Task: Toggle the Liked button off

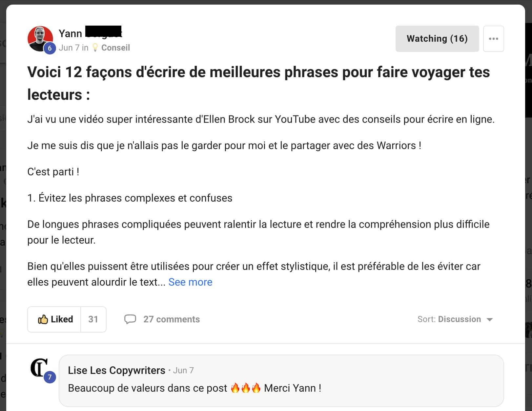Action: 54,319
